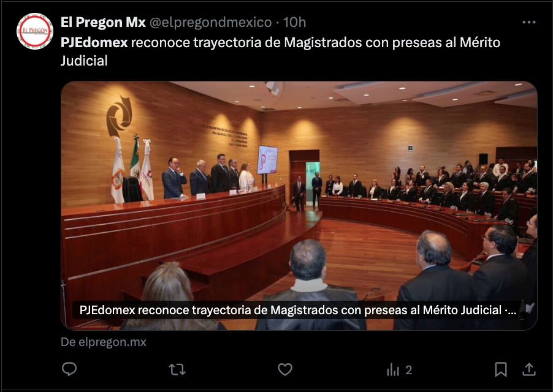This screenshot has width=553, height=392.
Task: Click the view count number 2
Action: 408,370
